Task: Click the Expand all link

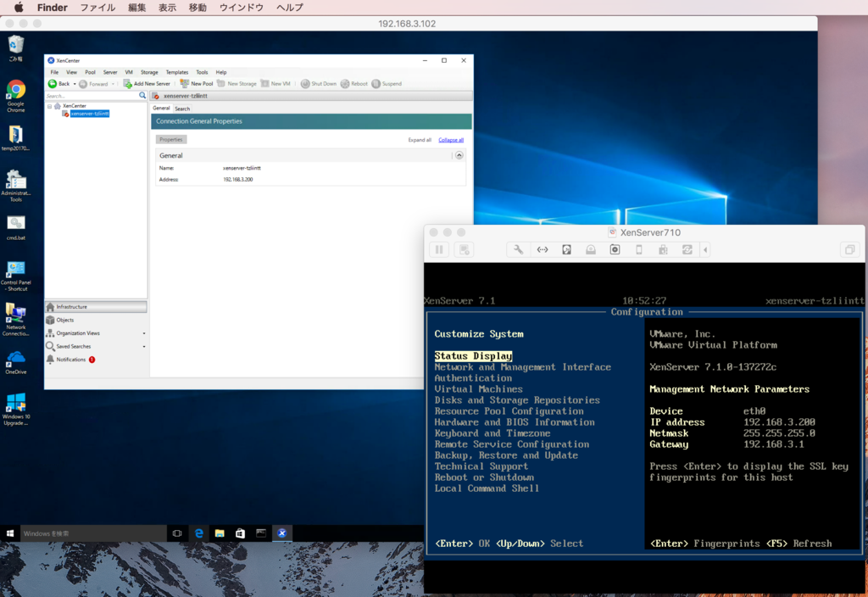Action: pyautogui.click(x=420, y=140)
